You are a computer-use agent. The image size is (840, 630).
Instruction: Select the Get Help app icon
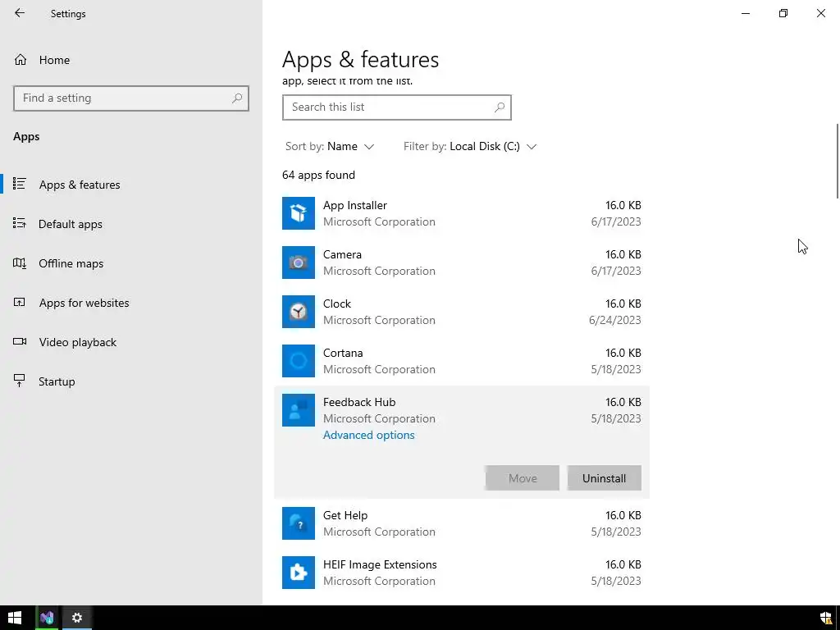click(x=299, y=523)
